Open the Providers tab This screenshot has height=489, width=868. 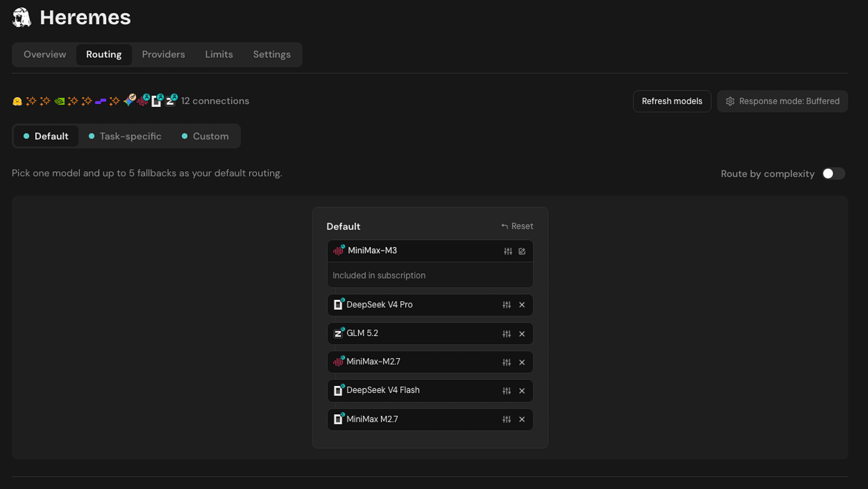pyautogui.click(x=163, y=54)
